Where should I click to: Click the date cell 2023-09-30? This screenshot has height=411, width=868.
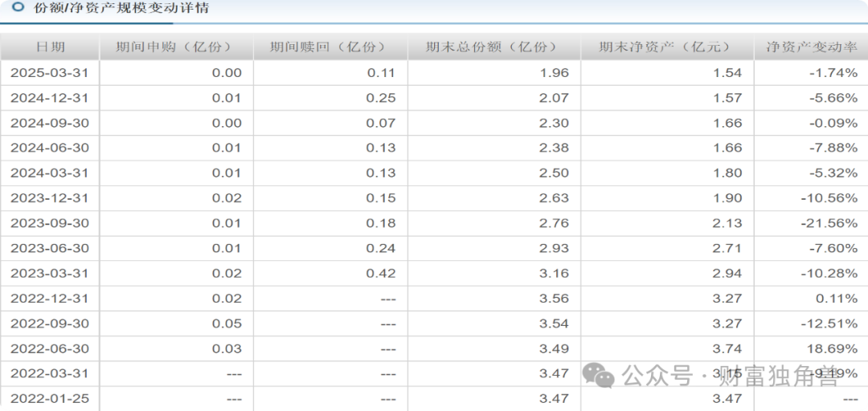[50, 223]
